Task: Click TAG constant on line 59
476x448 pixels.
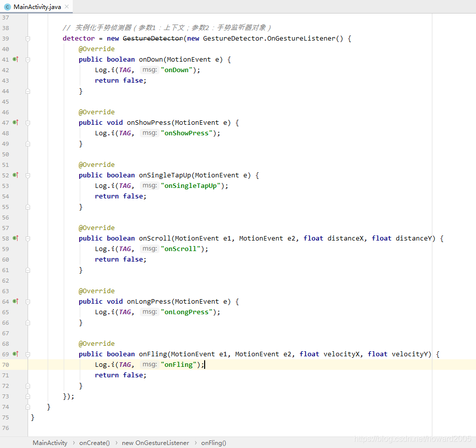Action: (x=125, y=249)
